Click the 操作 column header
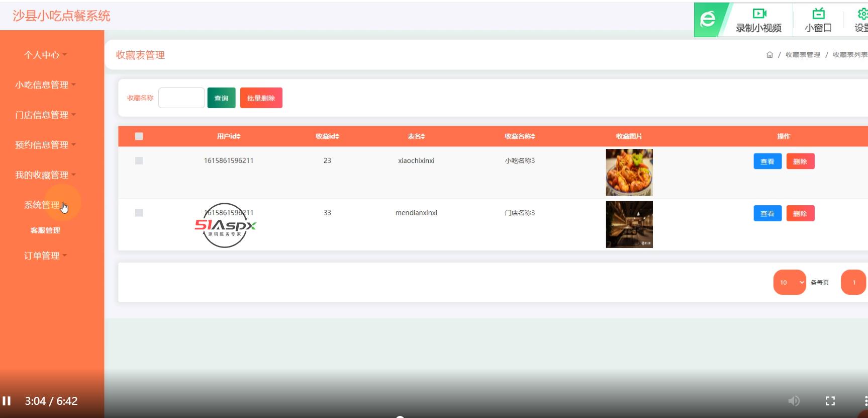 [784, 136]
